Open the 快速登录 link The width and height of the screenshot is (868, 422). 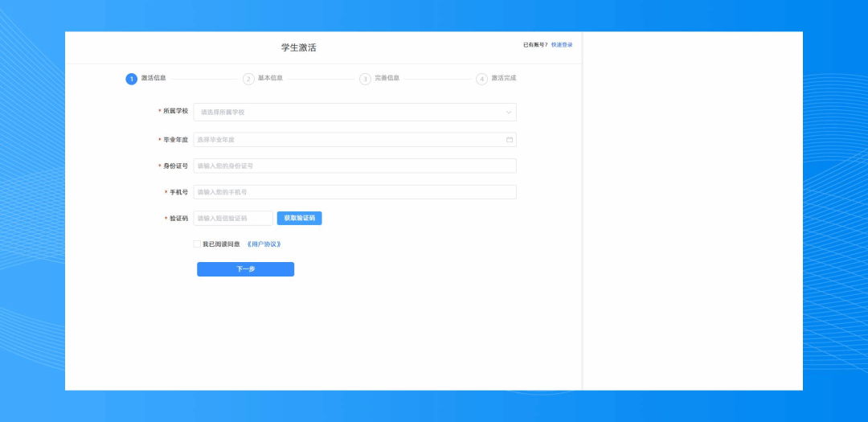(x=562, y=45)
